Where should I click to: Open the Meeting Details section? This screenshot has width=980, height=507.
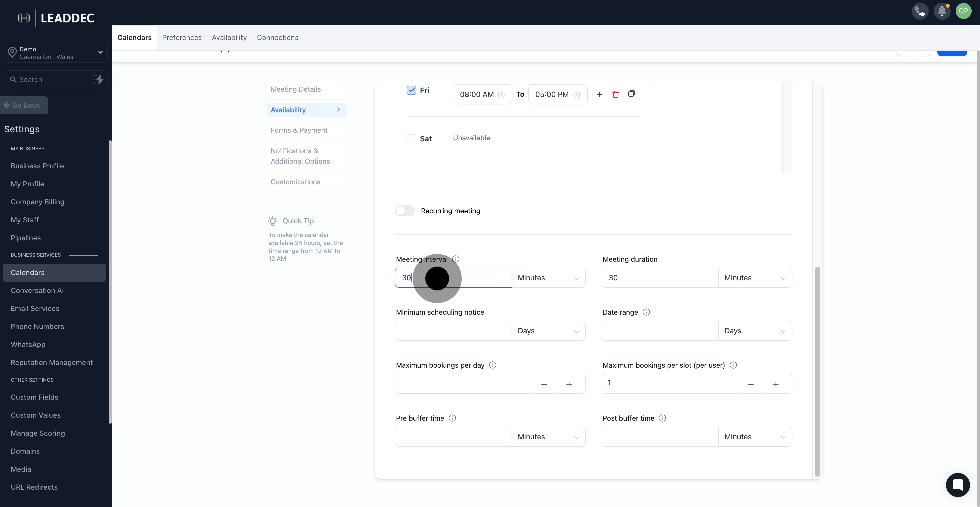tap(307, 89)
